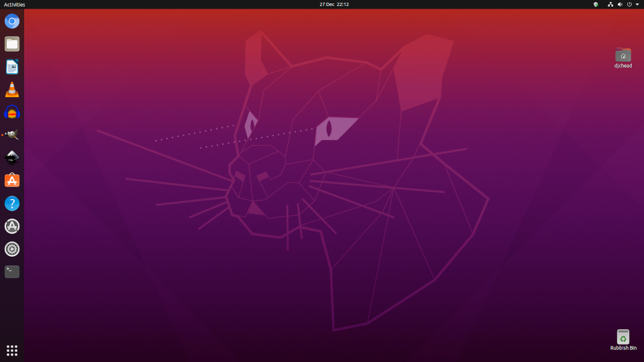
Task: Launch VLC media player
Action: (x=12, y=89)
